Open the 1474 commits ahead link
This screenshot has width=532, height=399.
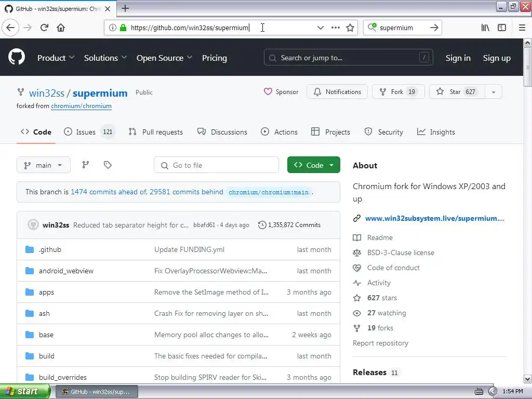click(109, 192)
